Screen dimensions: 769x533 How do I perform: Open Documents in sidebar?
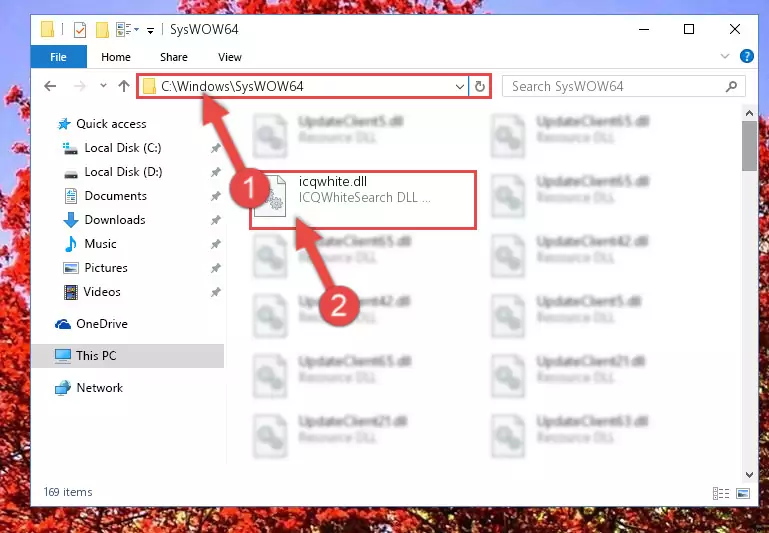tap(115, 196)
